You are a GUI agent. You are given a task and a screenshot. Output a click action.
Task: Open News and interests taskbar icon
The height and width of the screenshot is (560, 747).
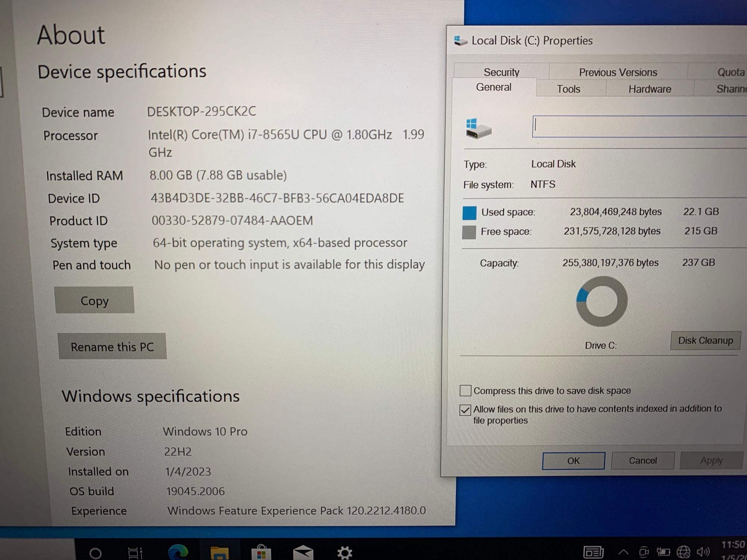point(593,552)
